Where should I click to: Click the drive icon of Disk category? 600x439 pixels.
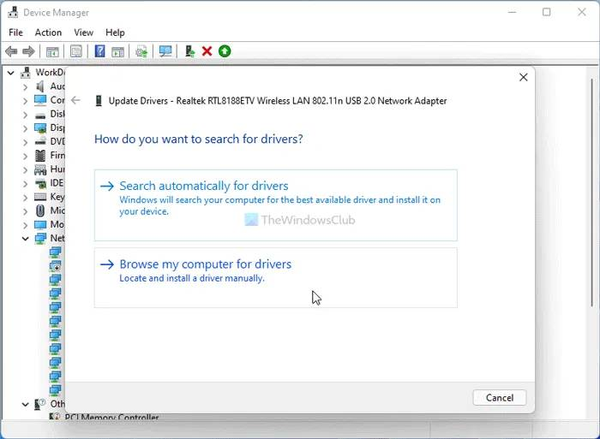click(40, 115)
